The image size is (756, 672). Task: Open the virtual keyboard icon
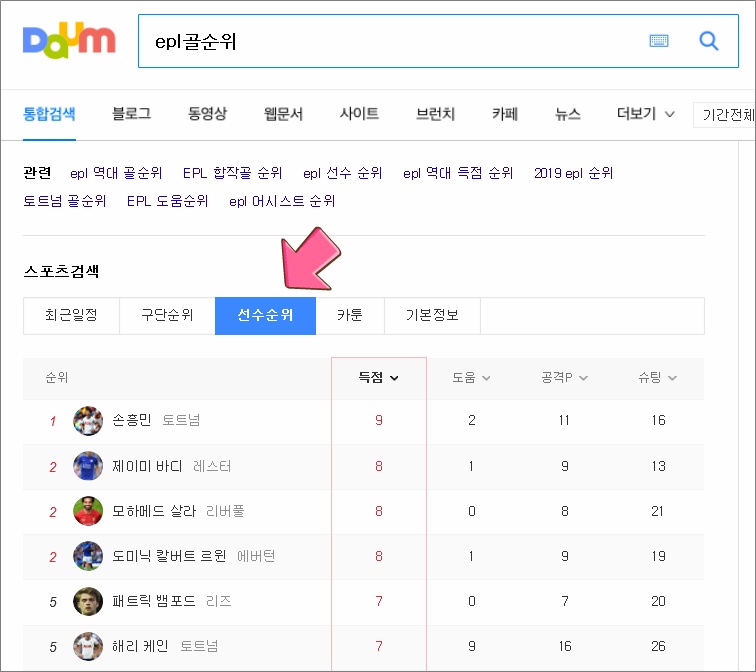click(659, 41)
